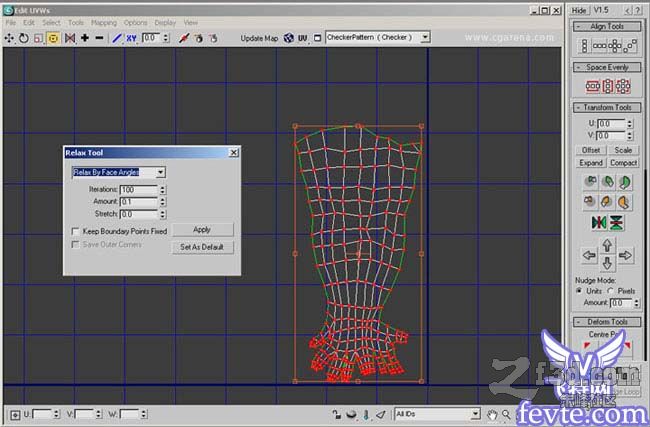Viewport: 650px width, 427px height.
Task: Click Align vertical icon in Align Tools
Action: pyautogui.click(x=584, y=46)
